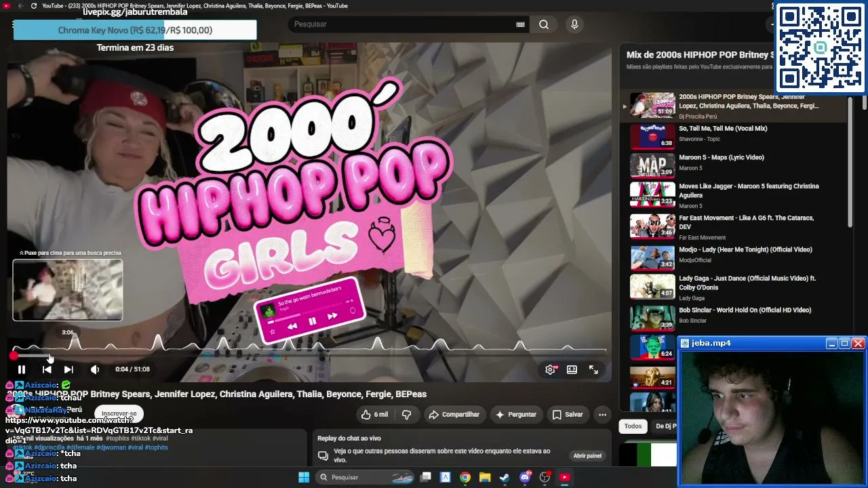Viewport: 868px width, 488px height.
Task: Open OBS Studio from the taskbar
Action: pyautogui.click(x=545, y=477)
